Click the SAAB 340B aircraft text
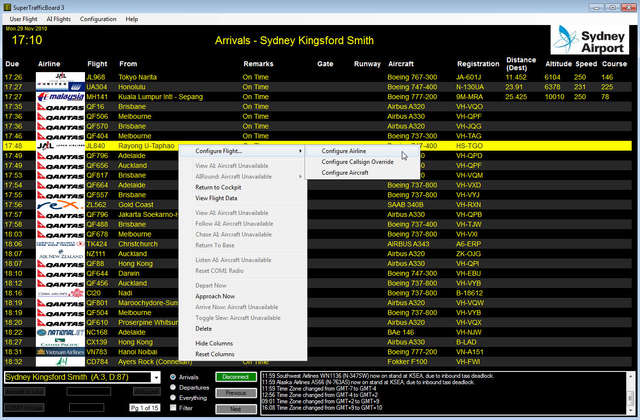The width and height of the screenshot is (640, 420). [x=405, y=204]
